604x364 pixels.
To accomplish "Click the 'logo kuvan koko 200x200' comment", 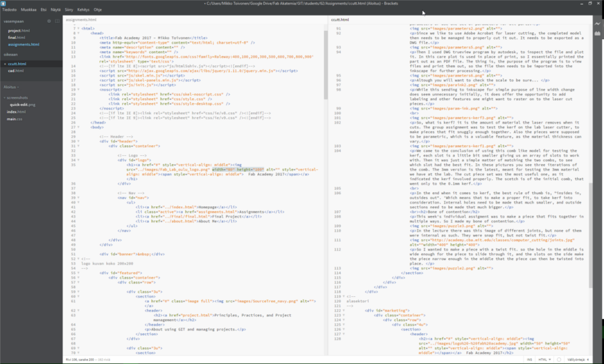I will tap(107, 263).
